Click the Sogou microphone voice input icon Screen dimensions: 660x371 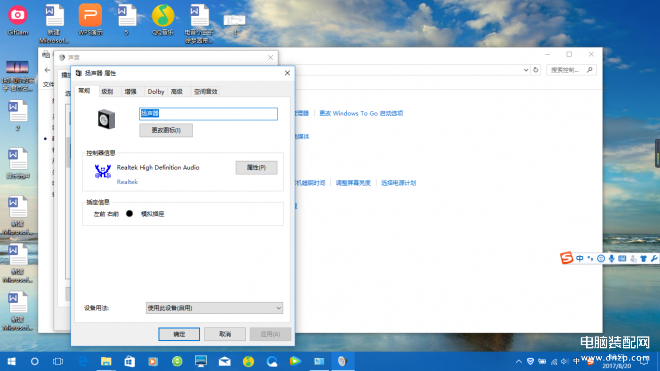(x=612, y=259)
